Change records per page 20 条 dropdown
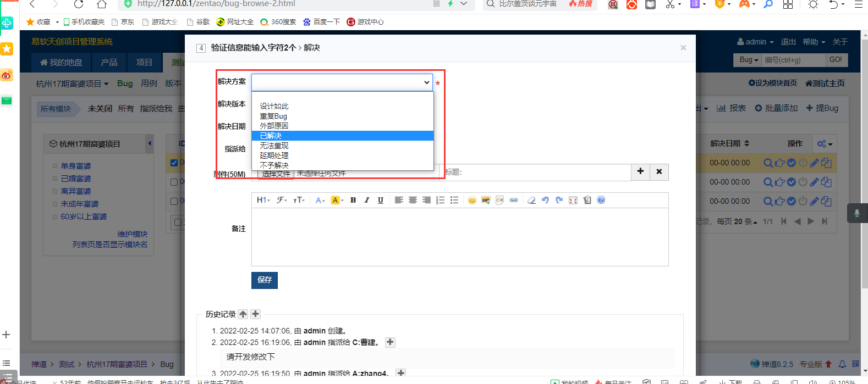 tap(746, 221)
